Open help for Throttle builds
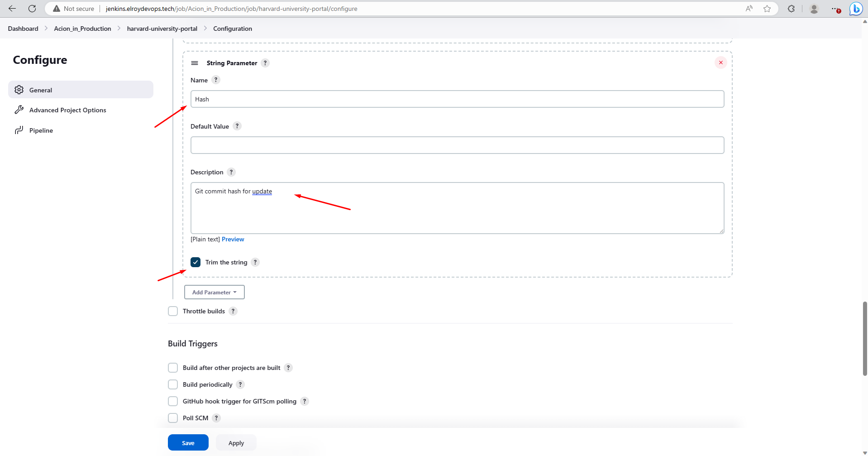Viewport: 868px width, 456px height. pos(233,311)
